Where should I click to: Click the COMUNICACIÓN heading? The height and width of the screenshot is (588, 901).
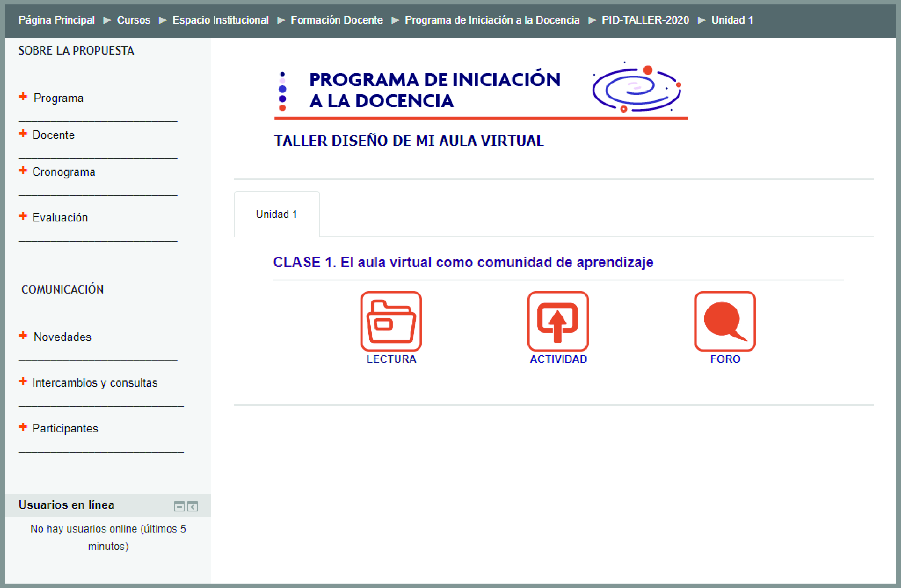point(62,289)
